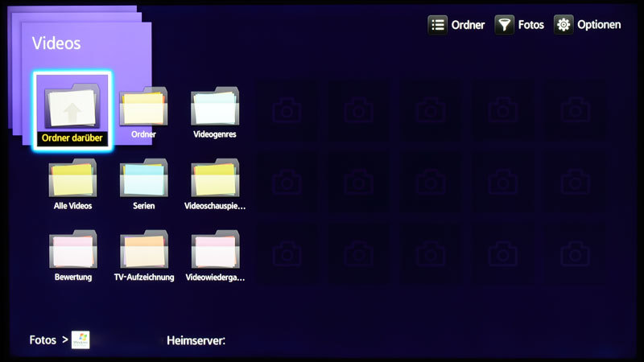
Task: Click the Serien caption text
Action: [144, 206]
